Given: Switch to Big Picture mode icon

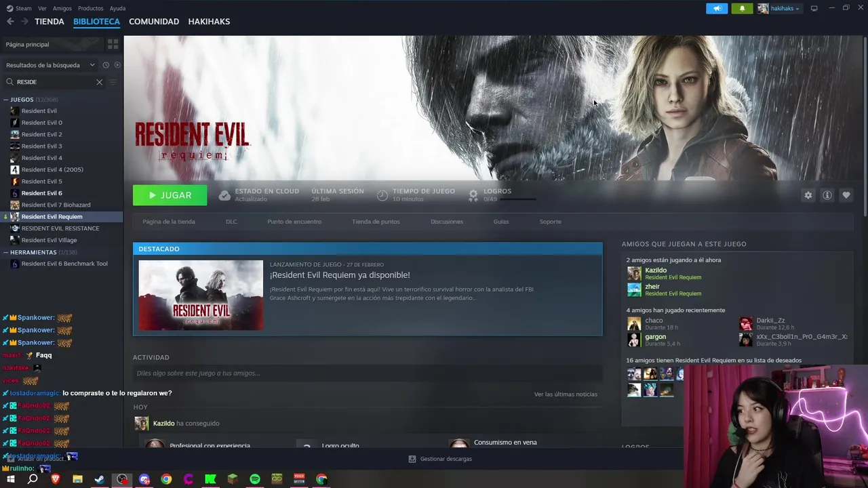Looking at the screenshot, I should 814,8.
